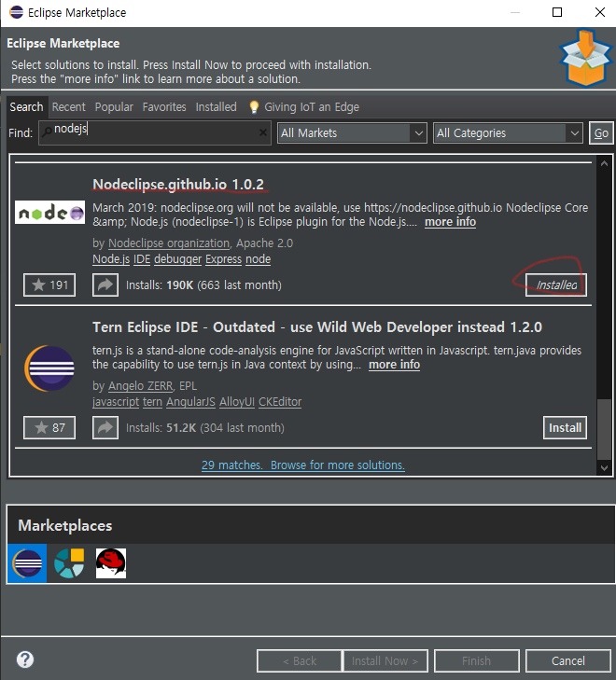Favorite Tern Eclipse IDE with the 87 star button

[x=49, y=427]
